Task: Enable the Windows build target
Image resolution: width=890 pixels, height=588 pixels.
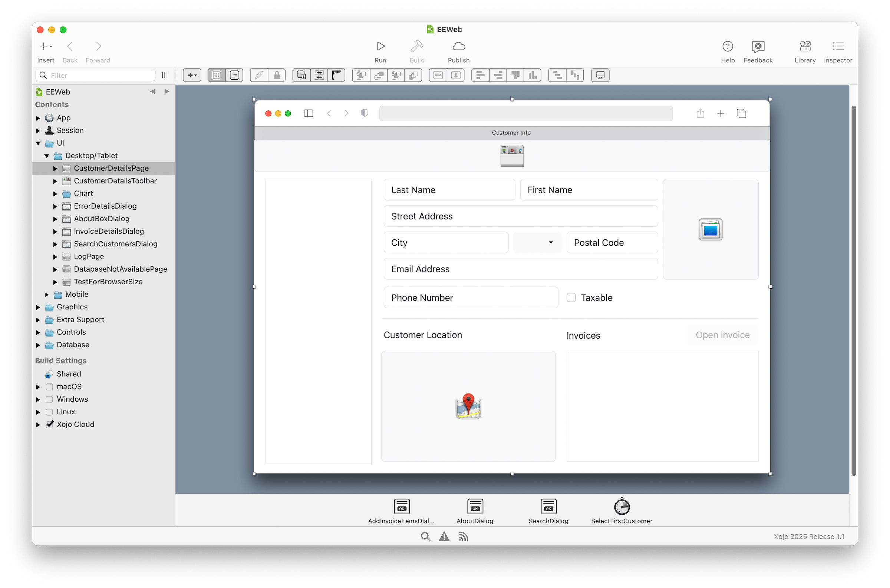Action: [x=49, y=399]
